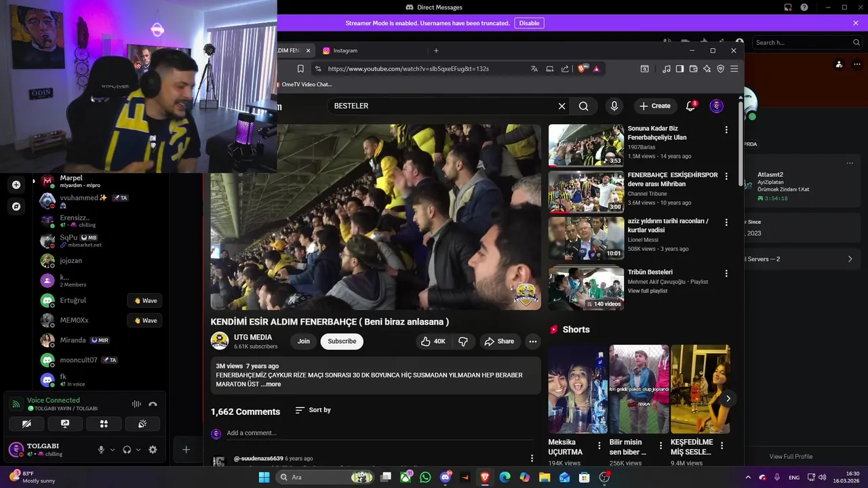Open Discord inbox icon in title bar
This screenshot has height=488, width=868.
click(788, 7)
